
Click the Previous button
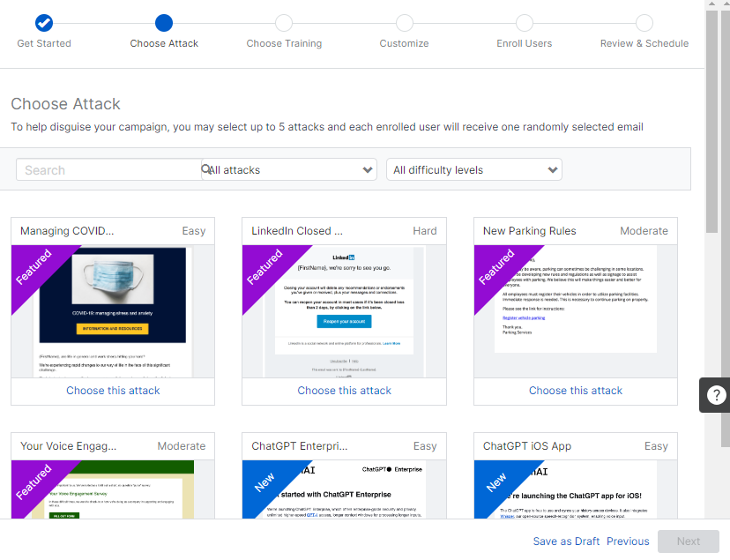point(628,541)
